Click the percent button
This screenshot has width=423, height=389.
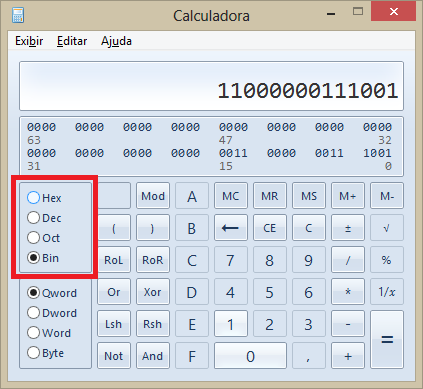[387, 260]
